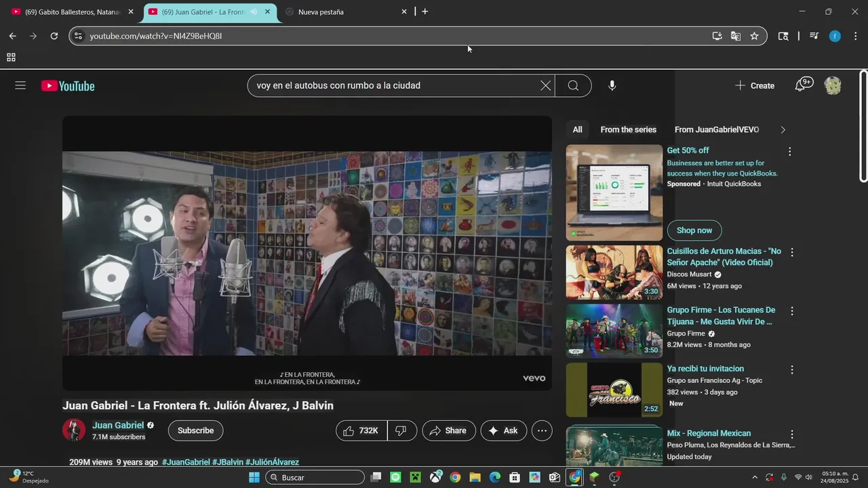
Task: Open Mix - Regional Mexican thumbnail
Action: 614,445
